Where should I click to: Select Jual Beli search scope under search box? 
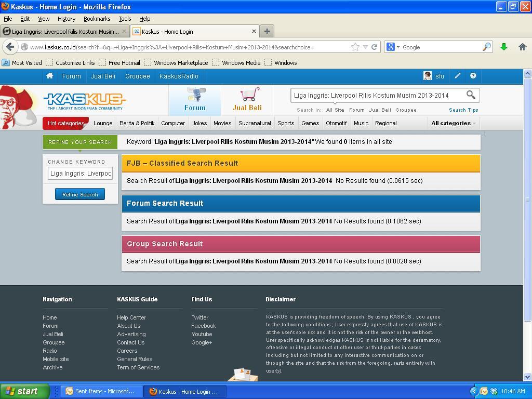tap(380, 110)
